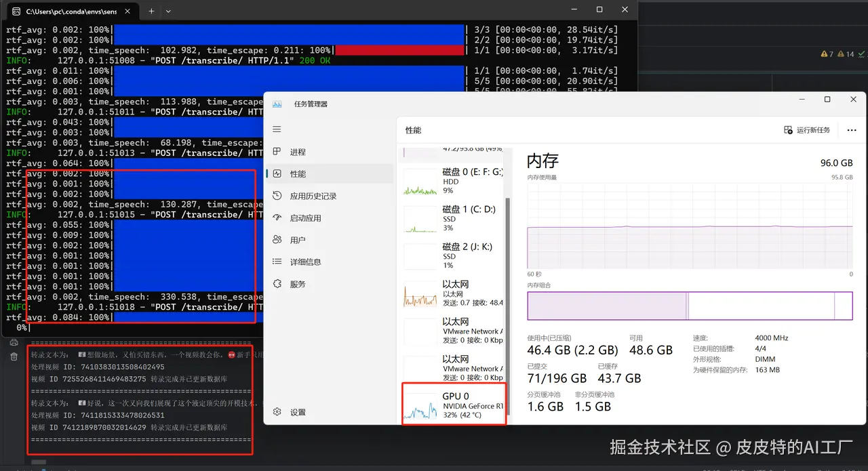868x471 pixels.
Task: Click the terminal icon on the tab
Action: 16,12
